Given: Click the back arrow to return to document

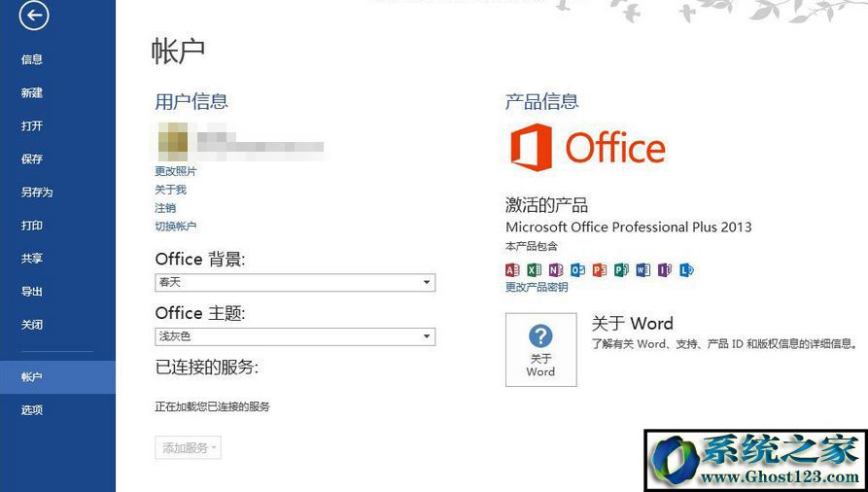Looking at the screenshot, I should coord(34,15).
